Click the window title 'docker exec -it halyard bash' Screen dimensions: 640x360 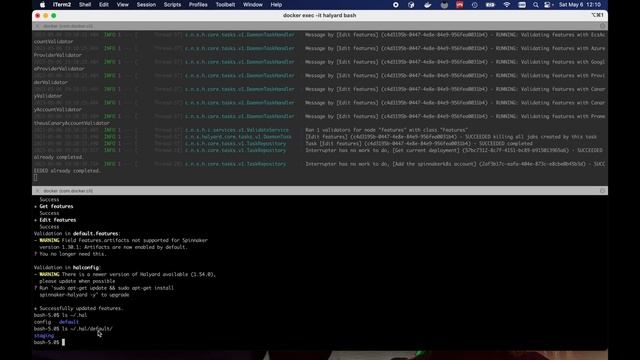[320, 16]
